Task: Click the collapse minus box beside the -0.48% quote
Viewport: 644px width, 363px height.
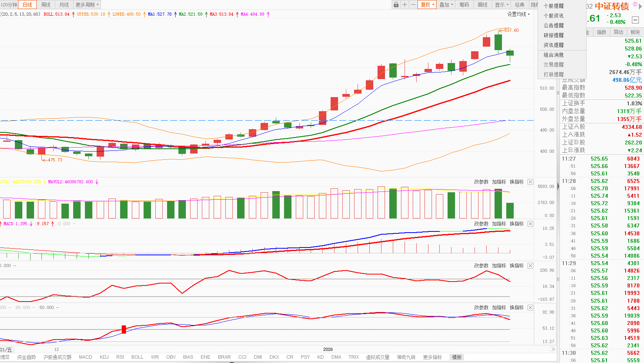Action: tap(635, 20)
